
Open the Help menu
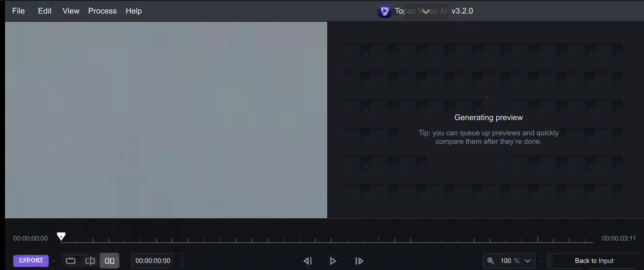(134, 11)
